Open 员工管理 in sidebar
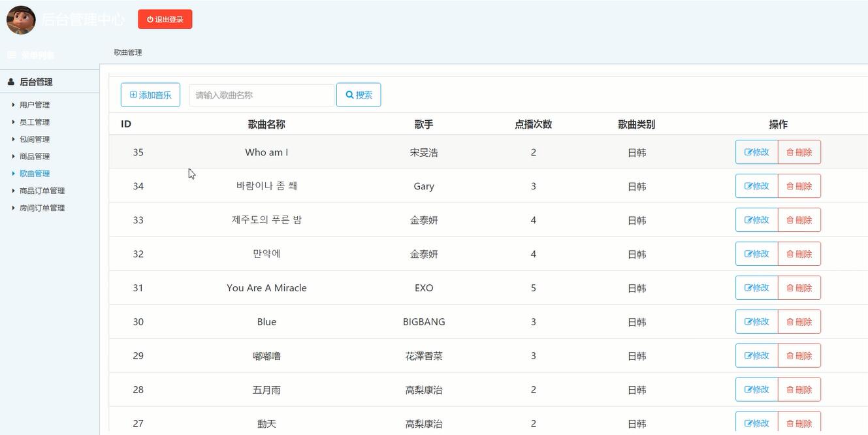868x435 pixels. click(x=35, y=122)
